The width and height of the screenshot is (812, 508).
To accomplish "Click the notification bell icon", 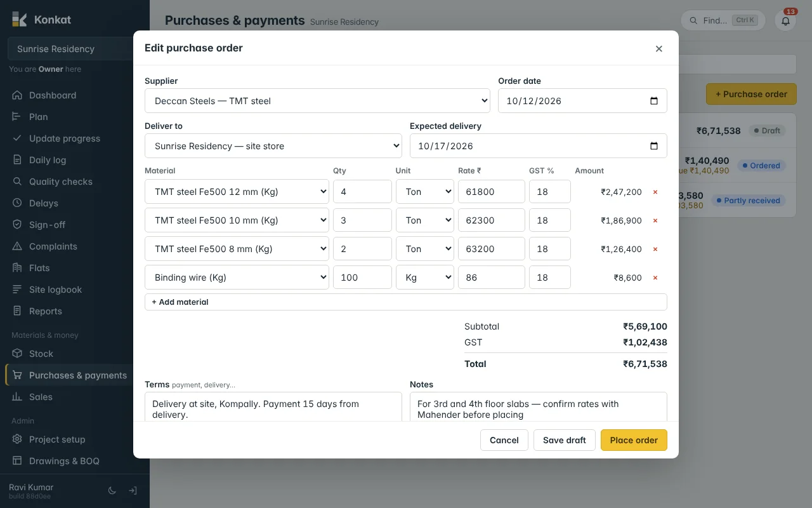I will tap(785, 20).
